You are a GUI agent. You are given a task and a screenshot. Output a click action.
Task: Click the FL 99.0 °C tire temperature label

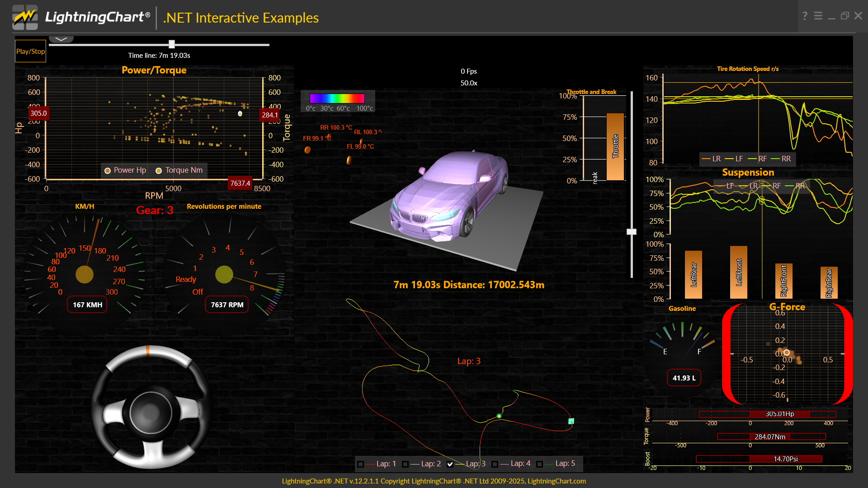tap(360, 146)
